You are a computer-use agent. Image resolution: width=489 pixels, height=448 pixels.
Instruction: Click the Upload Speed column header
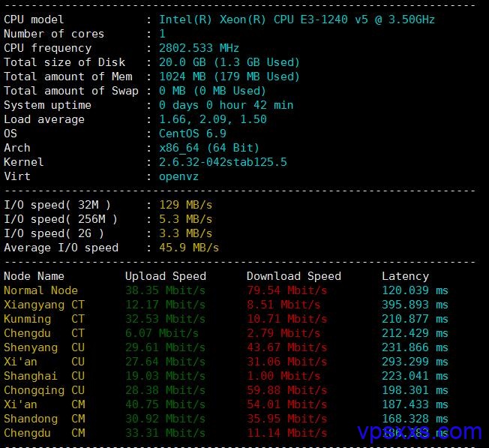(x=166, y=276)
